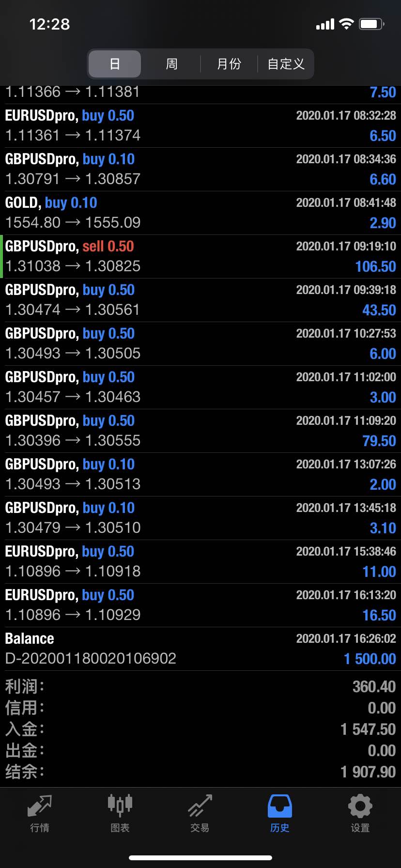The height and width of the screenshot is (868, 401).
Task: Expand the GBPUSDpro sell 0.50 trade row
Action: point(200,257)
